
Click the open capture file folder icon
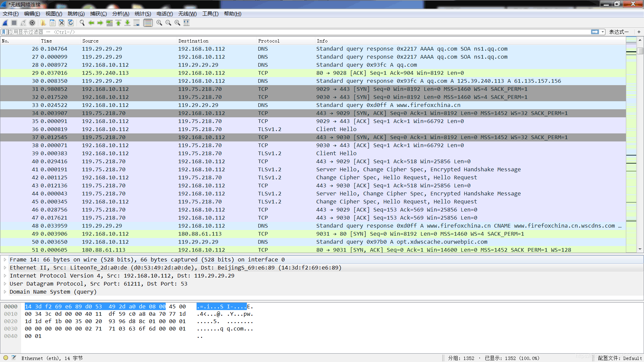43,23
